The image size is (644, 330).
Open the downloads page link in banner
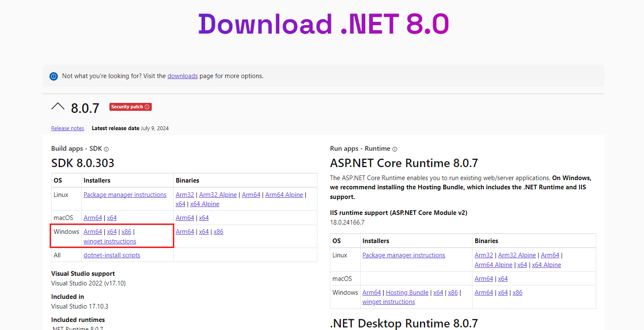pos(182,76)
